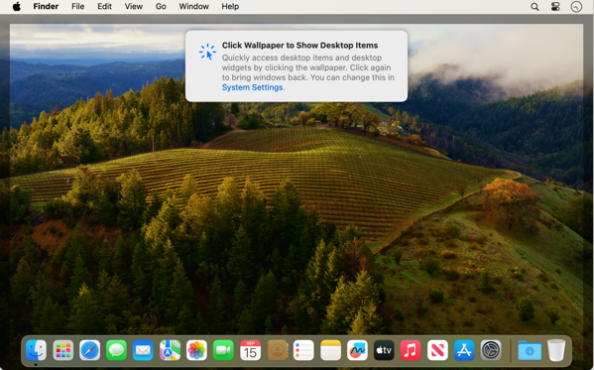
Task: Open the File menu
Action: 78,6
